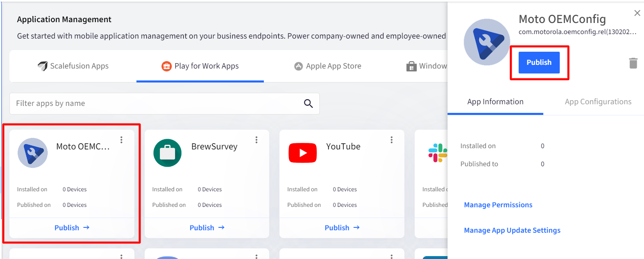Delete app using trash icon in side panel
Image resolution: width=644 pixels, height=259 pixels.
pos(633,63)
